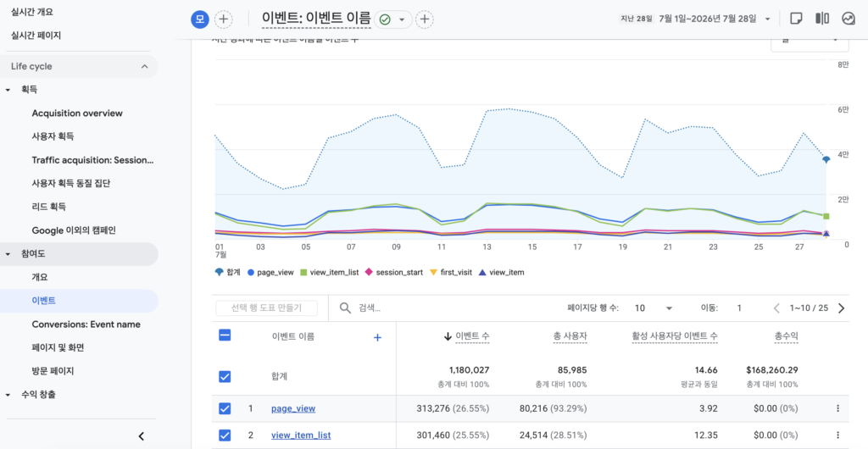
Task: Sort by 총수익 column header
Action: tap(787, 336)
